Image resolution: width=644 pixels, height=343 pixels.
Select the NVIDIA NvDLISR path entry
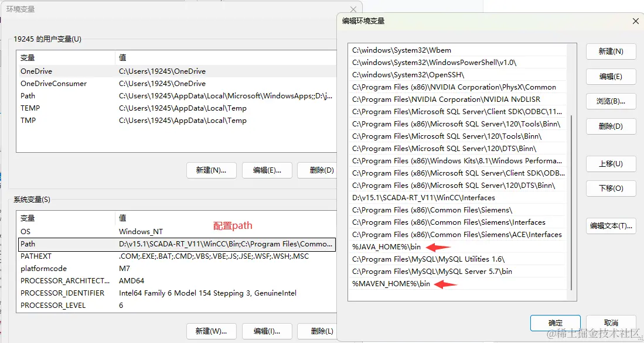pyautogui.click(x=457, y=100)
